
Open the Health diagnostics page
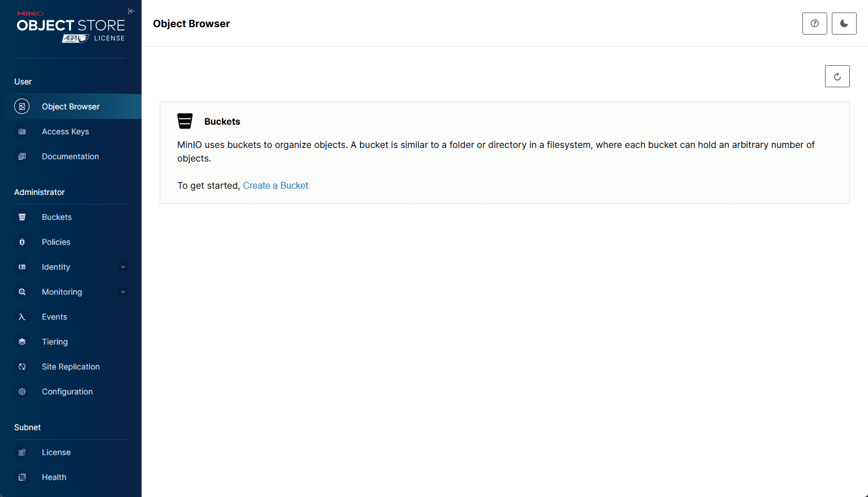pos(54,477)
